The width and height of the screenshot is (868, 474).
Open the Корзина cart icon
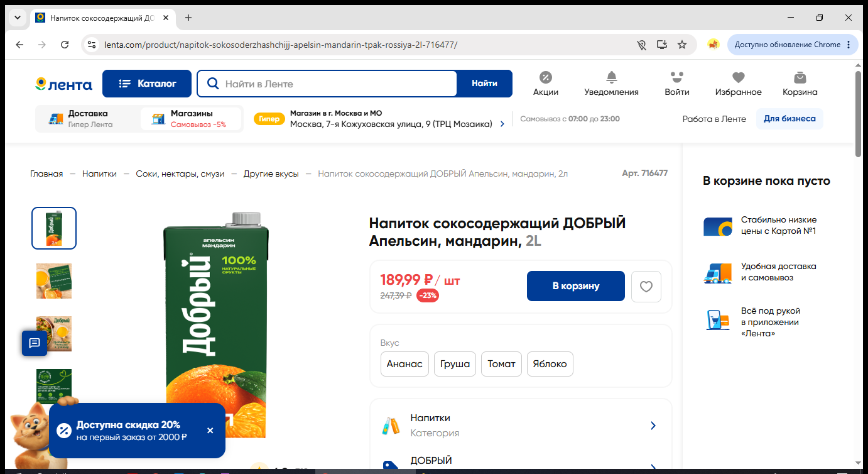point(800,84)
